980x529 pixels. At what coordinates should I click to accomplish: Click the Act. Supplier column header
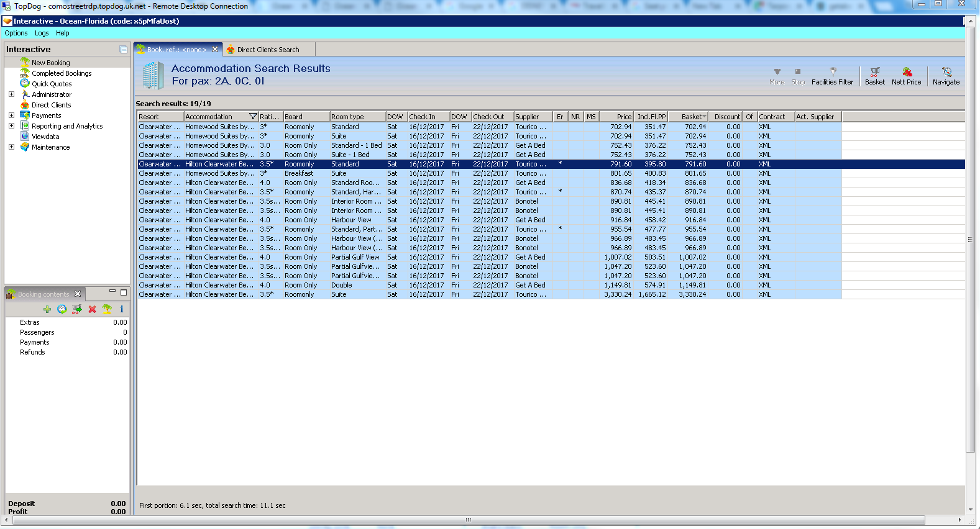pyautogui.click(x=818, y=117)
